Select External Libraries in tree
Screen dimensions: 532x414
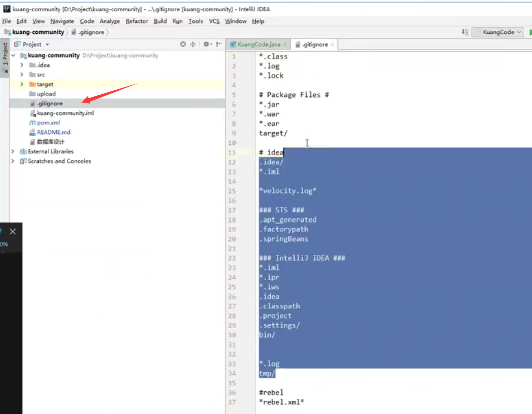point(51,151)
